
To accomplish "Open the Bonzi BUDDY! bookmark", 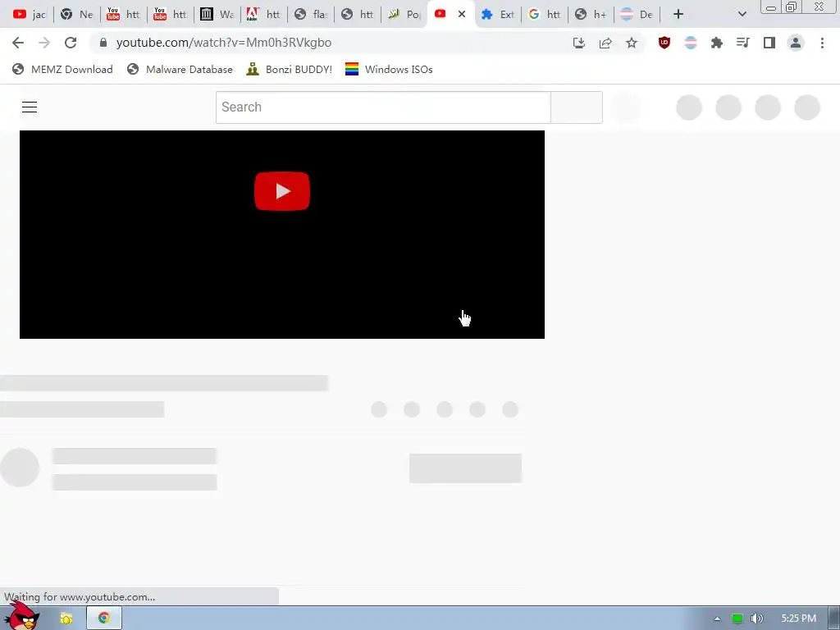I will pos(290,69).
